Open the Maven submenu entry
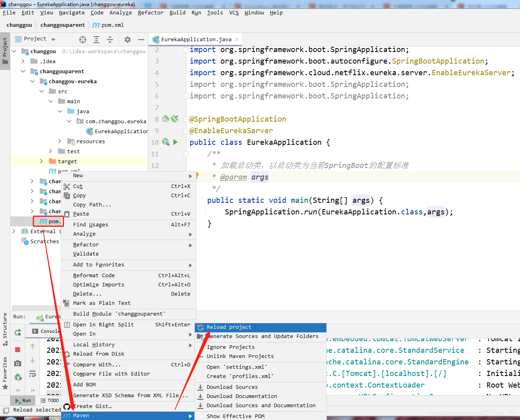 coord(128,416)
